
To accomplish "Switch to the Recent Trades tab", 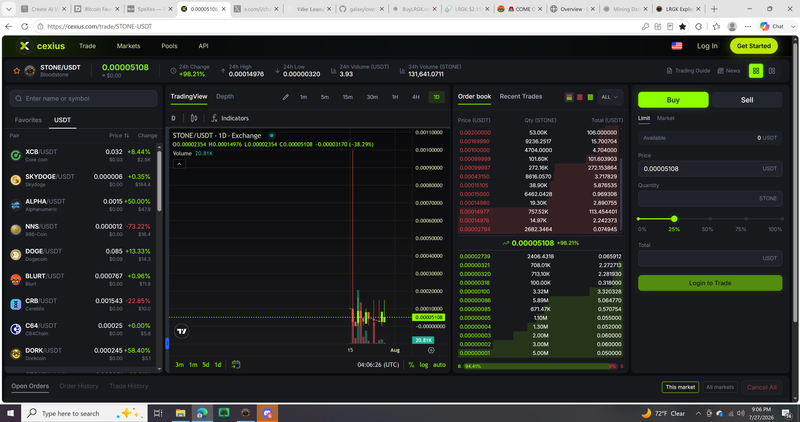I will coord(520,96).
